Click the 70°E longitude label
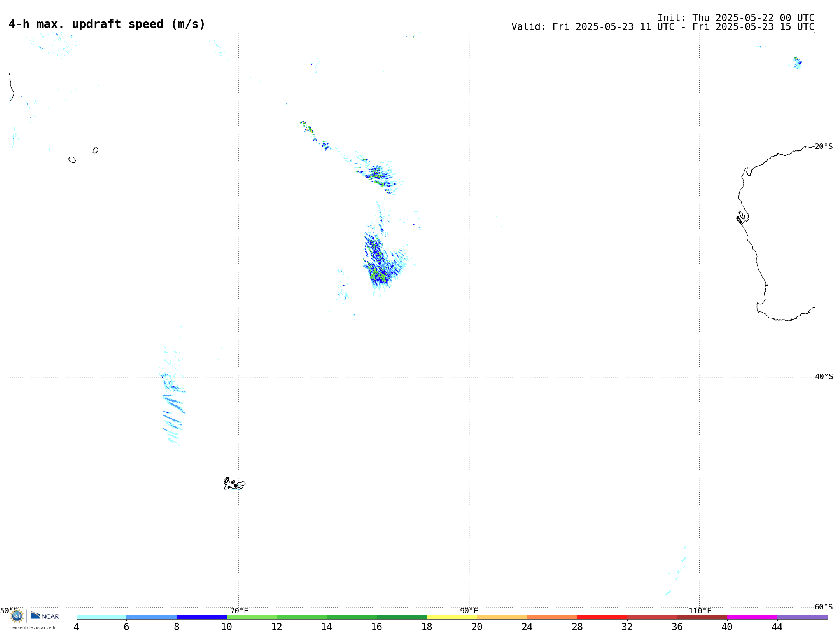Screen dimensions: 840x632 click(x=239, y=611)
